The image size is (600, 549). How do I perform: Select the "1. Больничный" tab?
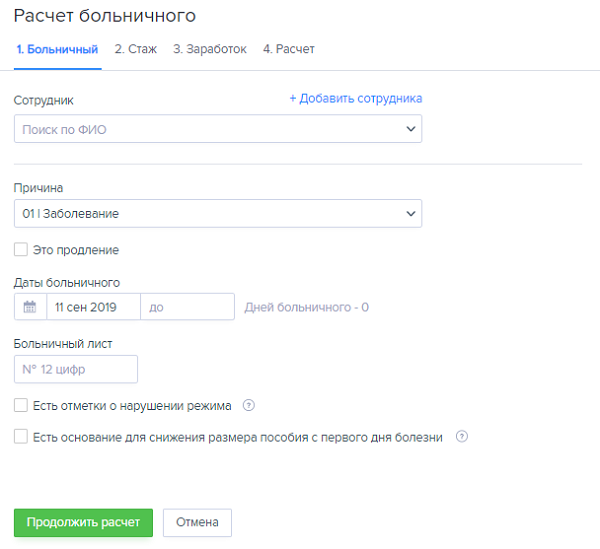(57, 48)
